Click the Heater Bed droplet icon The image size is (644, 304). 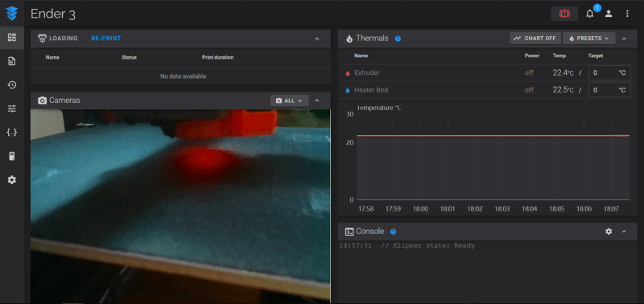point(348,90)
